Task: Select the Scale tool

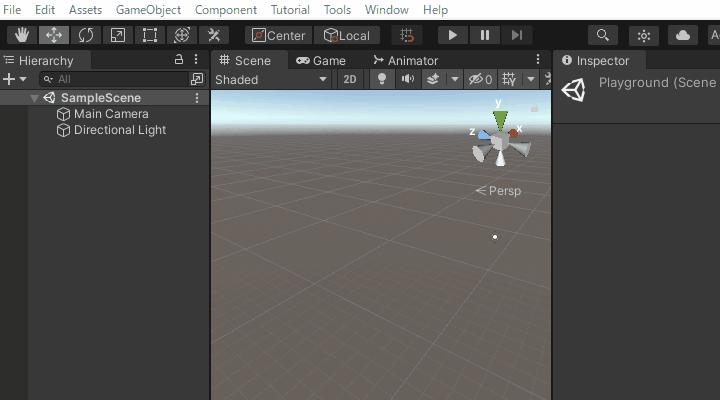Action: click(x=118, y=35)
